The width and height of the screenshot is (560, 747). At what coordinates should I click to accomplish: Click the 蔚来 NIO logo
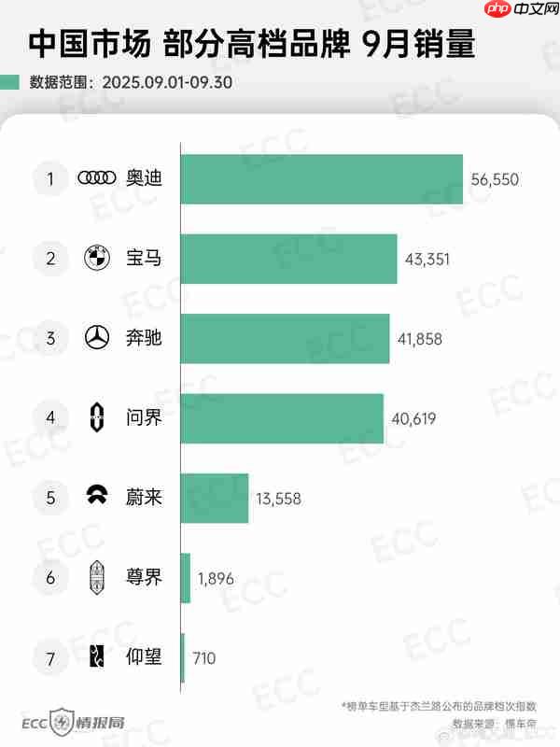click(97, 497)
